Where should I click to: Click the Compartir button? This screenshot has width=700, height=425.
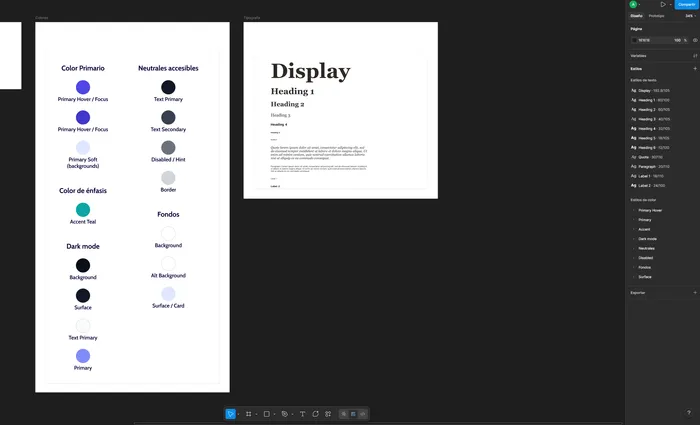coord(688,4)
